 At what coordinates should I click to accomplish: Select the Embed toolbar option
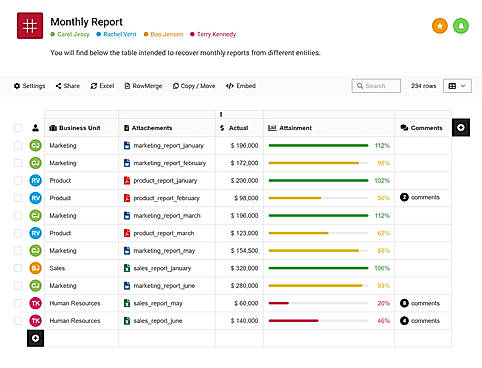[x=241, y=86]
